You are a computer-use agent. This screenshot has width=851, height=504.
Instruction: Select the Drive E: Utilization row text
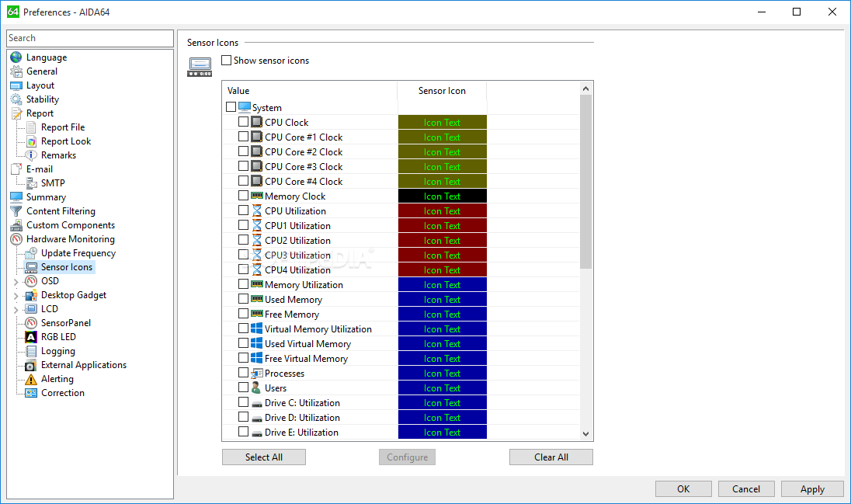302,433
